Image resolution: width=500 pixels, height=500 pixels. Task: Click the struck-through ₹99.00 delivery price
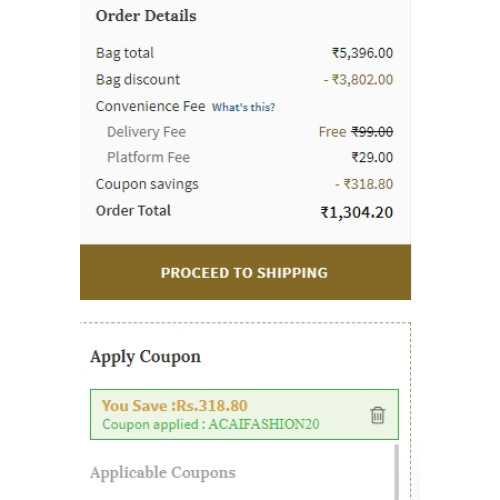point(372,132)
